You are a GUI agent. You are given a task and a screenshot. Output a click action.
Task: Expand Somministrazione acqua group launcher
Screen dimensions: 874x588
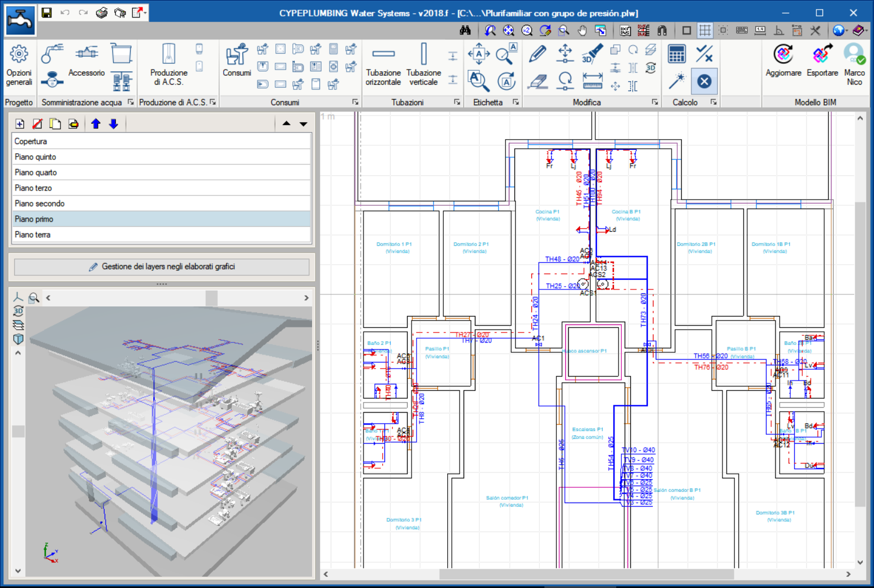pyautogui.click(x=131, y=102)
